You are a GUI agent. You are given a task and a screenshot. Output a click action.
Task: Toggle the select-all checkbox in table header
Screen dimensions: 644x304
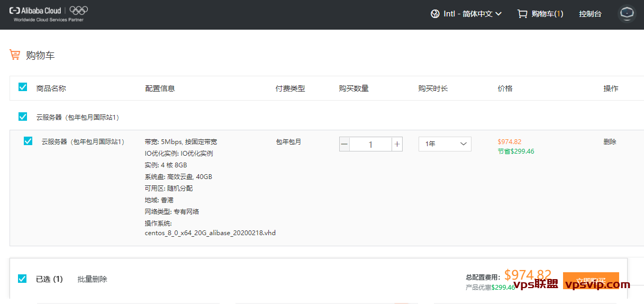[23, 87]
